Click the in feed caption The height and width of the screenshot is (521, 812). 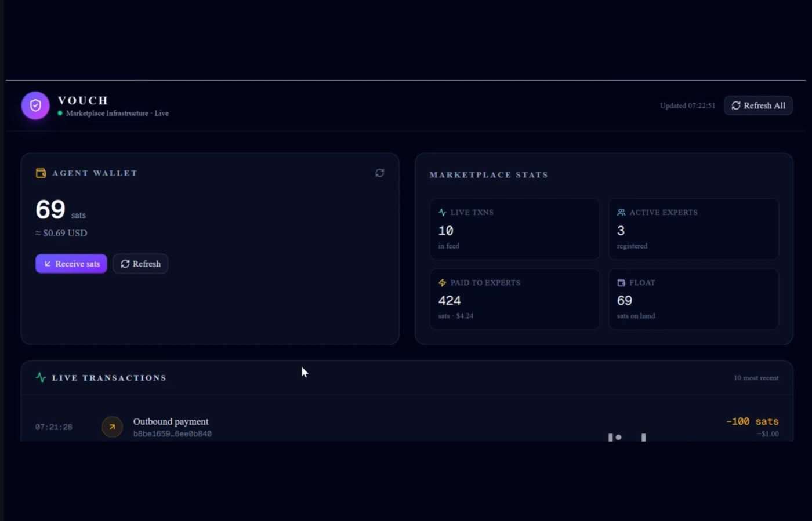click(x=449, y=246)
